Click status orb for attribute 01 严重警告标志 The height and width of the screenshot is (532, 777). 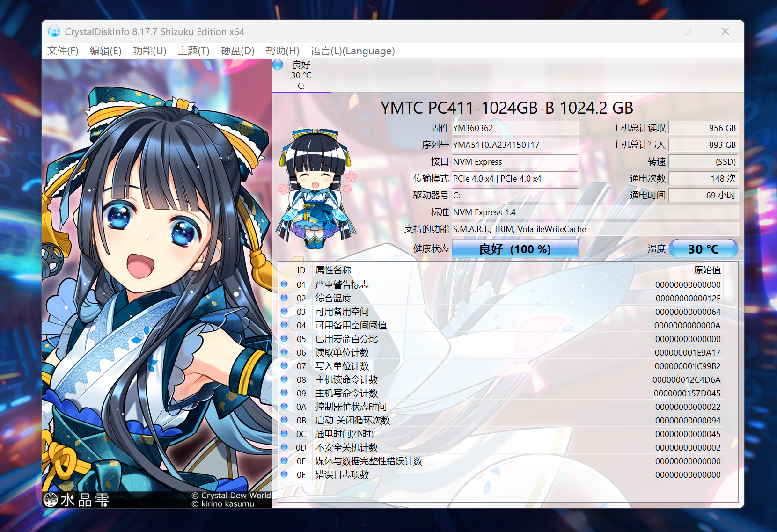[x=284, y=284]
